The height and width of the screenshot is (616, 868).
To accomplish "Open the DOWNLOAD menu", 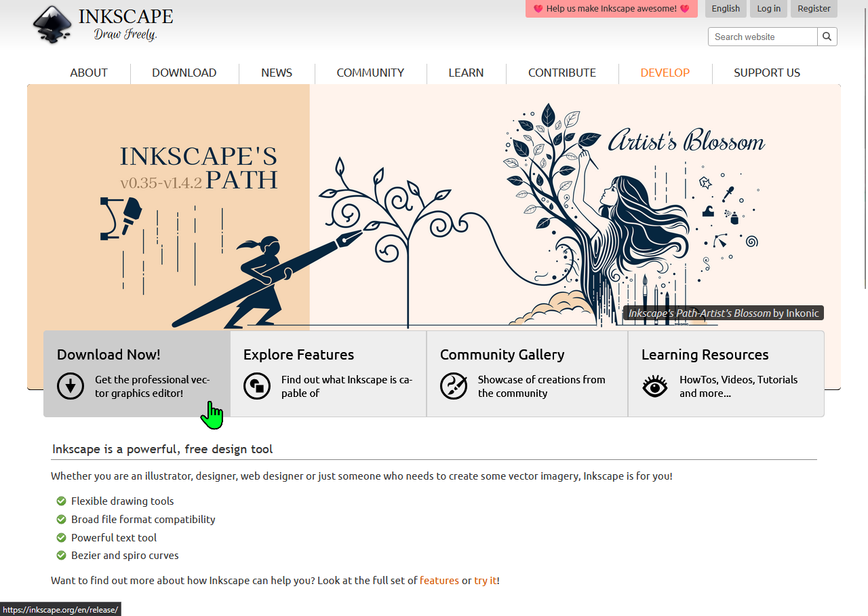I will coord(184,73).
